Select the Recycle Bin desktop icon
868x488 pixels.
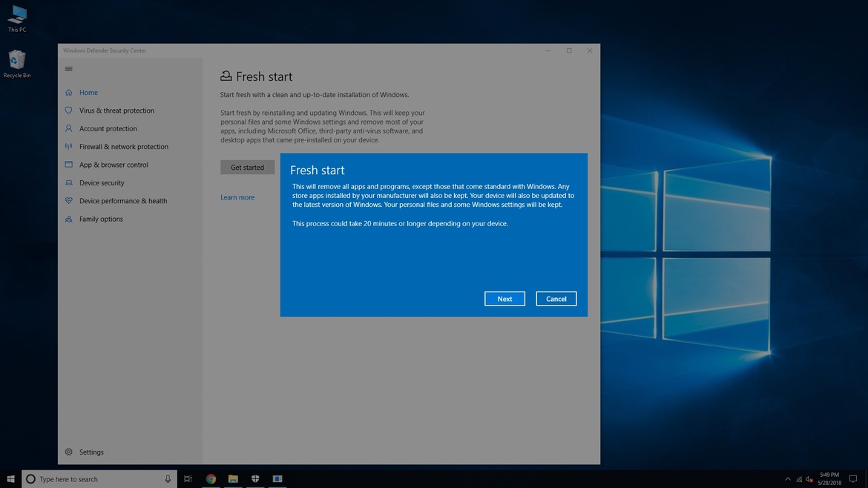(x=17, y=65)
